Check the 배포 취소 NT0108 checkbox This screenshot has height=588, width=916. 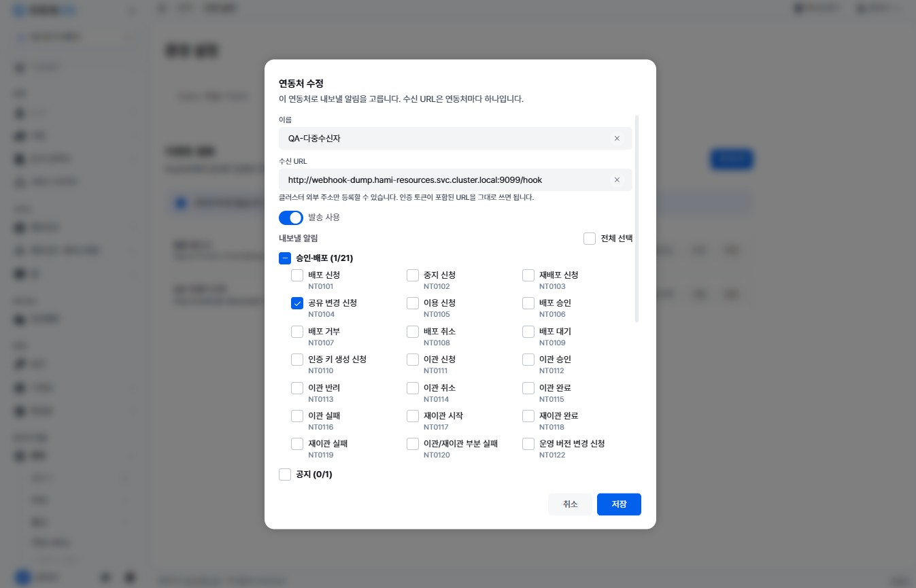pyautogui.click(x=413, y=332)
